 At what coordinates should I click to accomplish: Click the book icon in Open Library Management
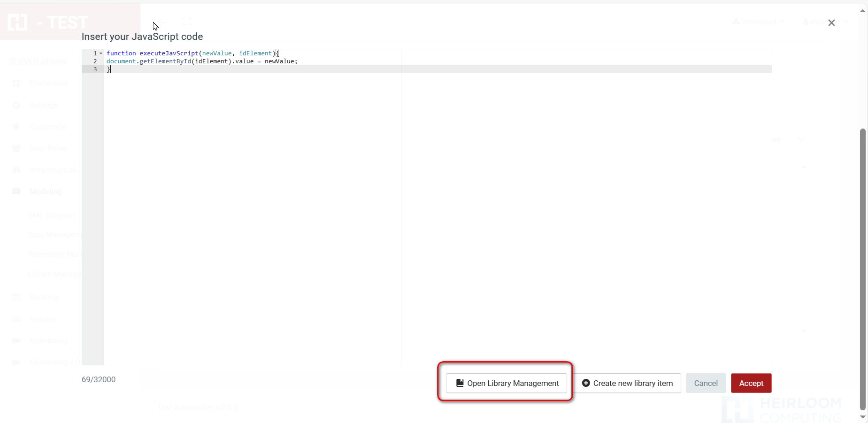click(x=460, y=383)
